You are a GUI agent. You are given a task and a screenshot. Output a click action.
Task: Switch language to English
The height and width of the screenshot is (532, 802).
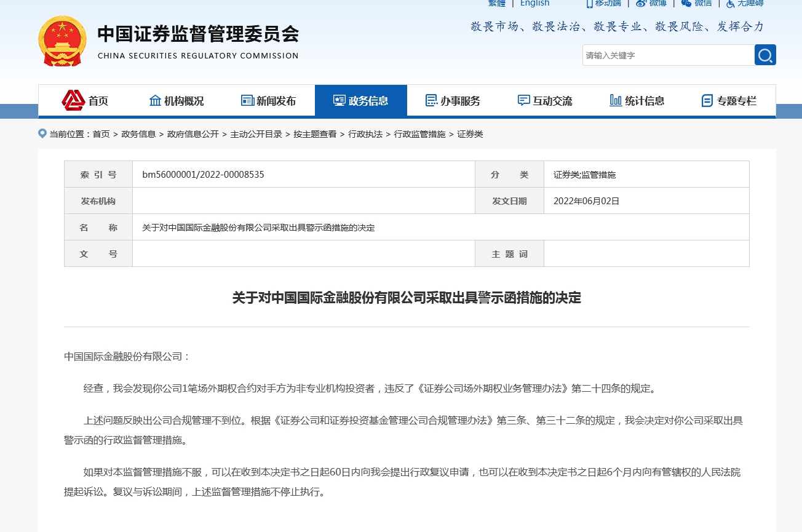point(534,3)
